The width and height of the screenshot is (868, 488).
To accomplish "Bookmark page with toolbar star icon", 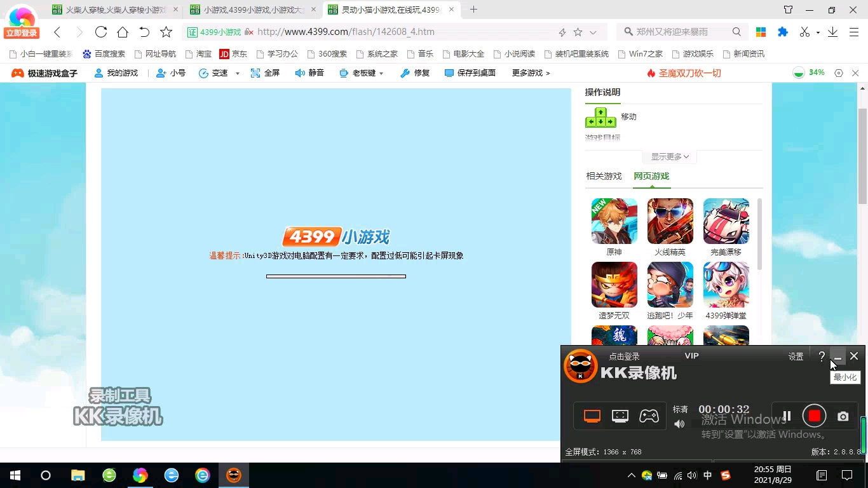I will [x=166, y=32].
